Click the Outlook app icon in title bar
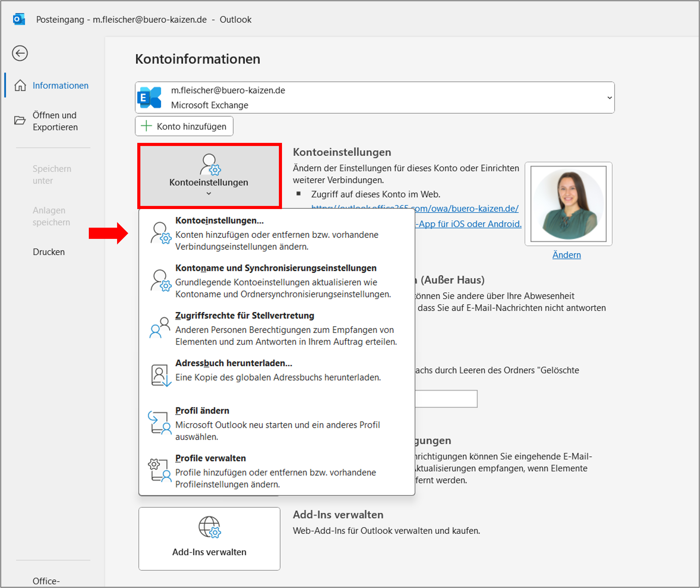This screenshot has width=700, height=588. (x=19, y=19)
